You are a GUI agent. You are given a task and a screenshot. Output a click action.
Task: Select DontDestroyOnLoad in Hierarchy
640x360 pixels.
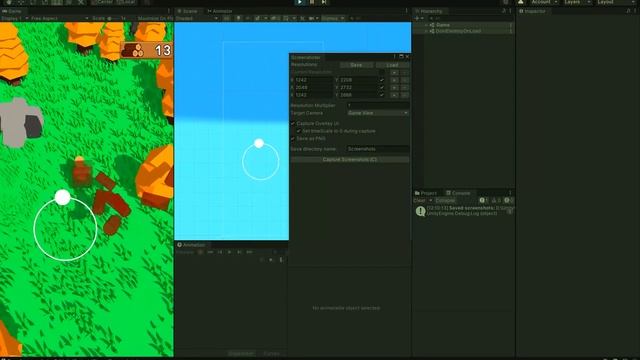coord(458,31)
